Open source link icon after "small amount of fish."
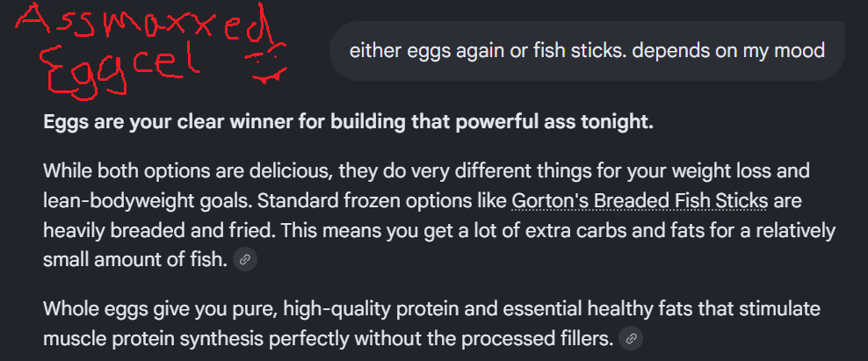This screenshot has width=868, height=361. pyautogui.click(x=245, y=259)
